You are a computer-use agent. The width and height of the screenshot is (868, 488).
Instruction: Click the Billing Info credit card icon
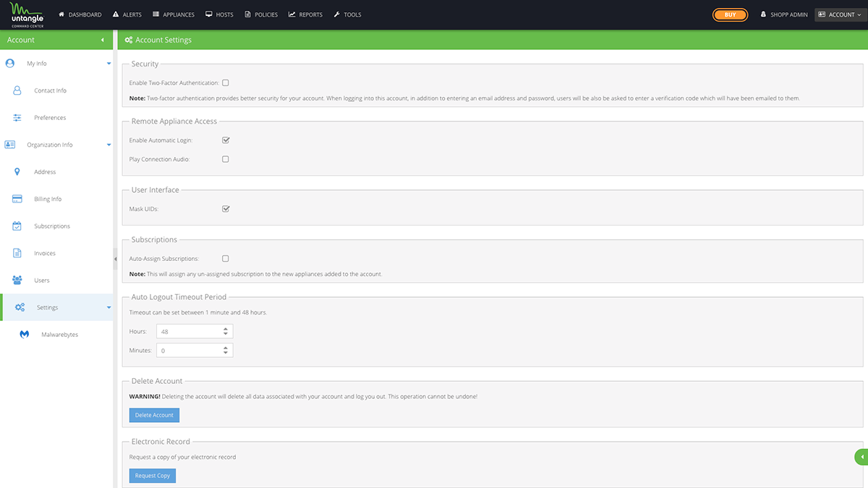17,199
